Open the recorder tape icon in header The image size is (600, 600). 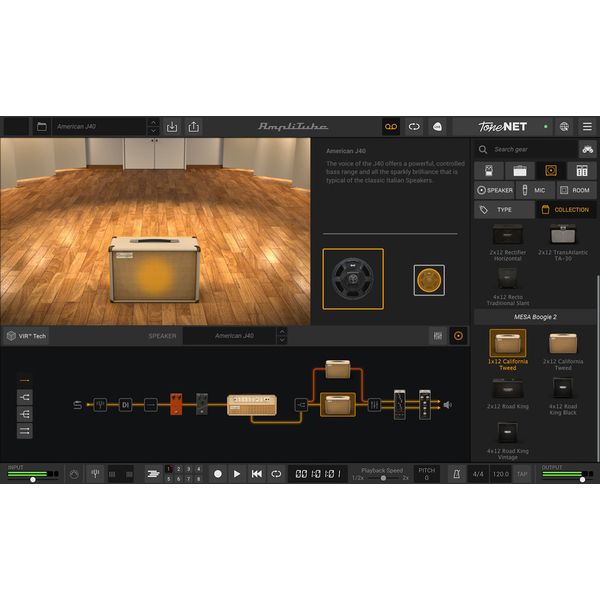(391, 127)
